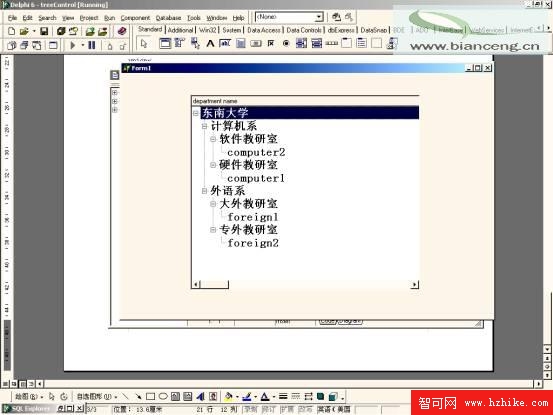Select the ScrollBar component icon

point(332,43)
